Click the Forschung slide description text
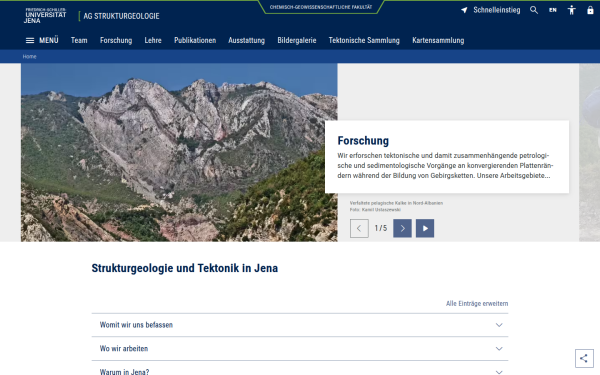Screen dimensions: 600x375 (x=445, y=166)
